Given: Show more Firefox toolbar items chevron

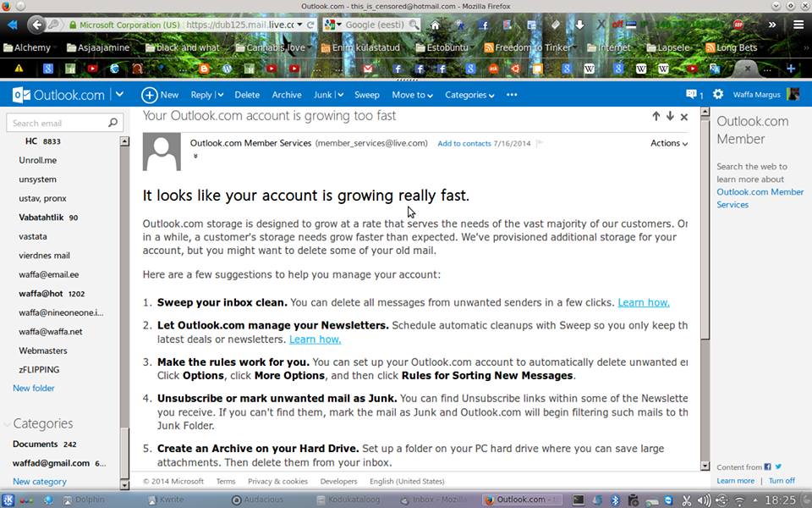Looking at the screenshot, I should coord(772,25).
